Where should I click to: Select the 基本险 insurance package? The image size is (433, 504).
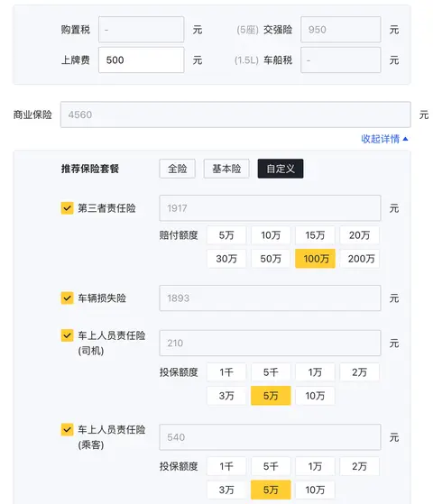[x=226, y=169]
